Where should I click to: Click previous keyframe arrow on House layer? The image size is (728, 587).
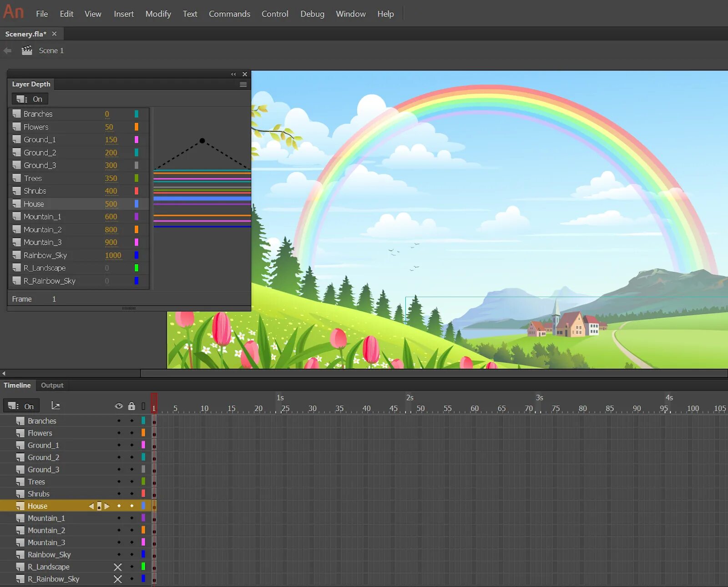[91, 506]
